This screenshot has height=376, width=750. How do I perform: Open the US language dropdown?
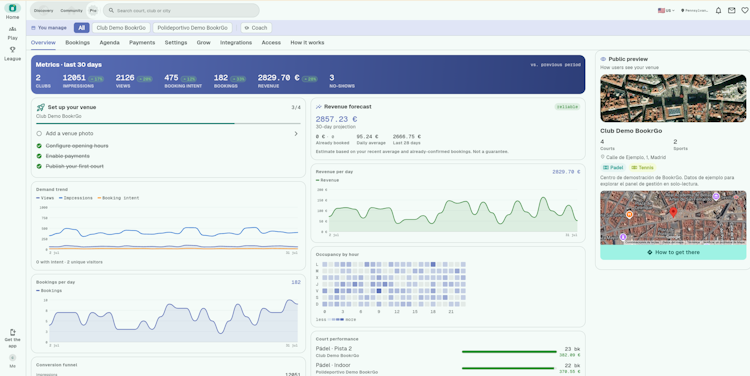(666, 11)
